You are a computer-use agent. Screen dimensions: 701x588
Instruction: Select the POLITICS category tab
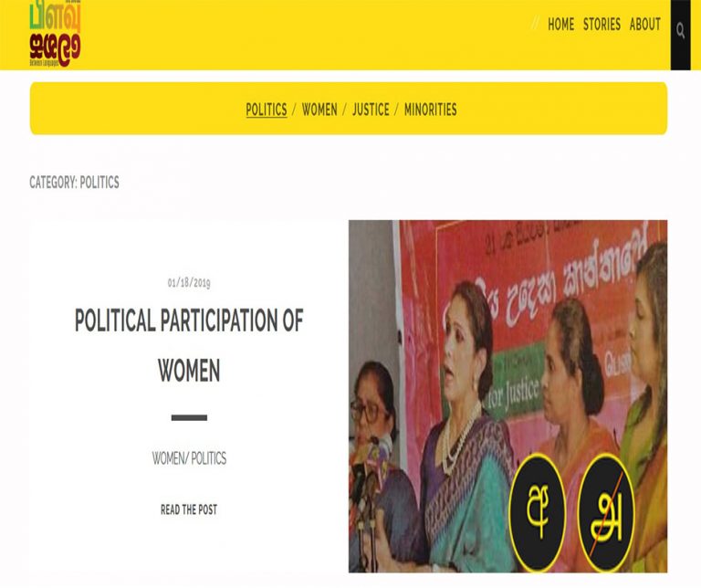267,110
